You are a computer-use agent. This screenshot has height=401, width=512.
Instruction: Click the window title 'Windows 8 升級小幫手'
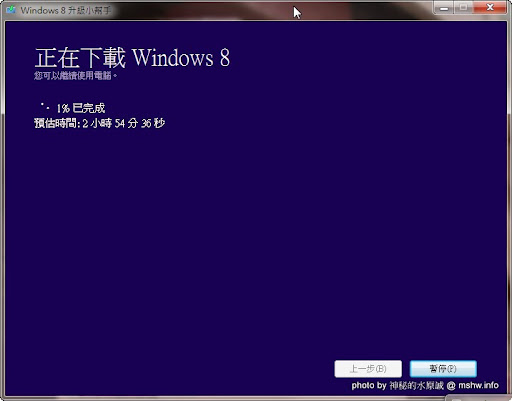66,10
